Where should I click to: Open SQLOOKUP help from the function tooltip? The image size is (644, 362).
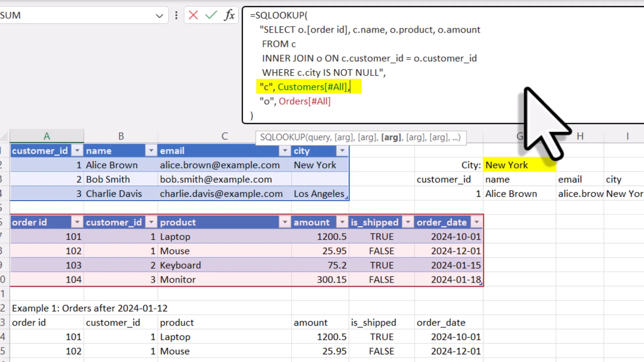[283, 137]
